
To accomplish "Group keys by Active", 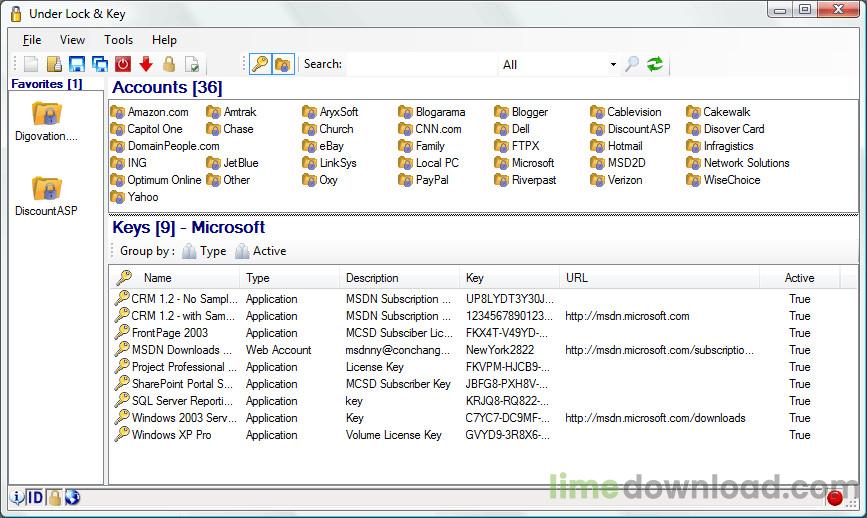I will 260,251.
